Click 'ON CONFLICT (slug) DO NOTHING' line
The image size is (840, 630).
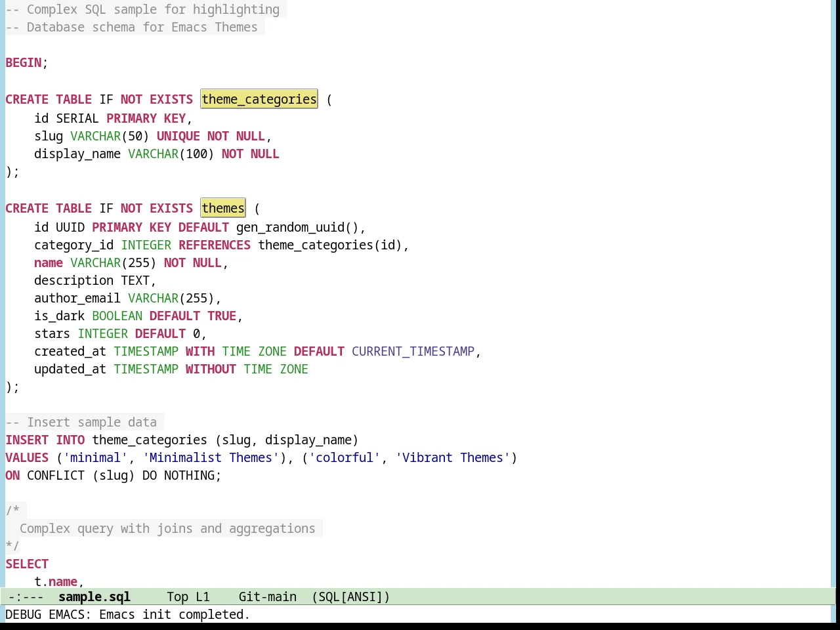[x=113, y=475]
